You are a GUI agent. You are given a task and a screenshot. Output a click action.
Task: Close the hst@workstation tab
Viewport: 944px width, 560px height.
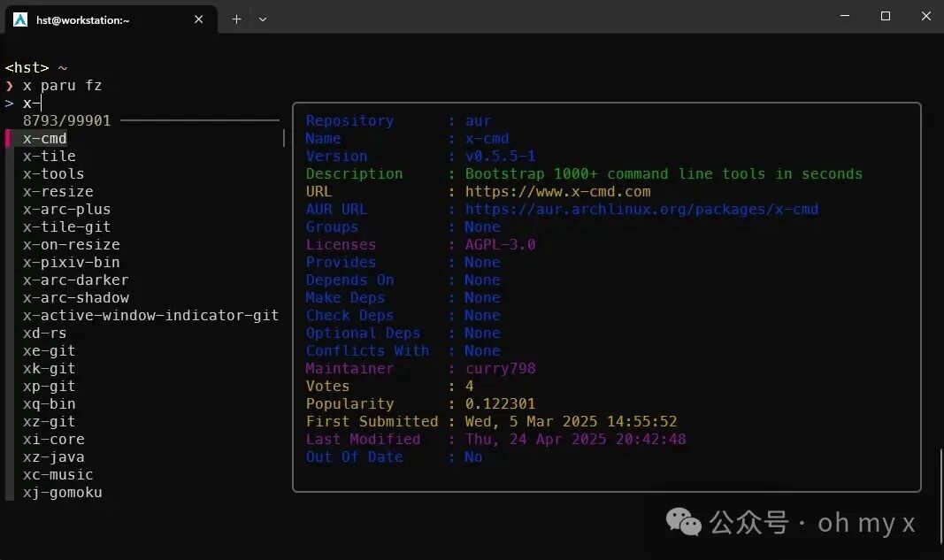coord(199,19)
